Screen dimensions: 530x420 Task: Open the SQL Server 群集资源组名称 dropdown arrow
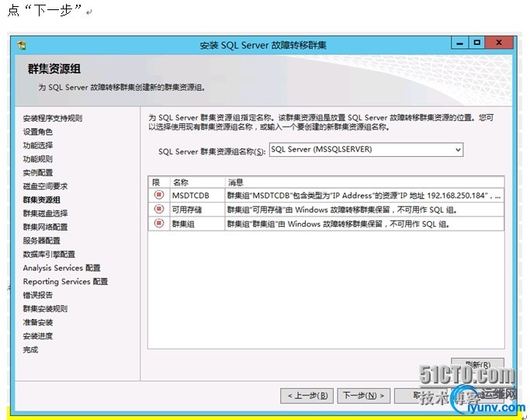458,150
